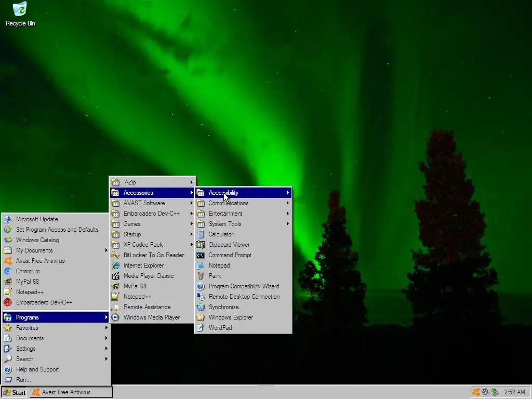Screen dimensions: 532x399
Task: Select the Programs menu entry
Action: tap(56, 317)
